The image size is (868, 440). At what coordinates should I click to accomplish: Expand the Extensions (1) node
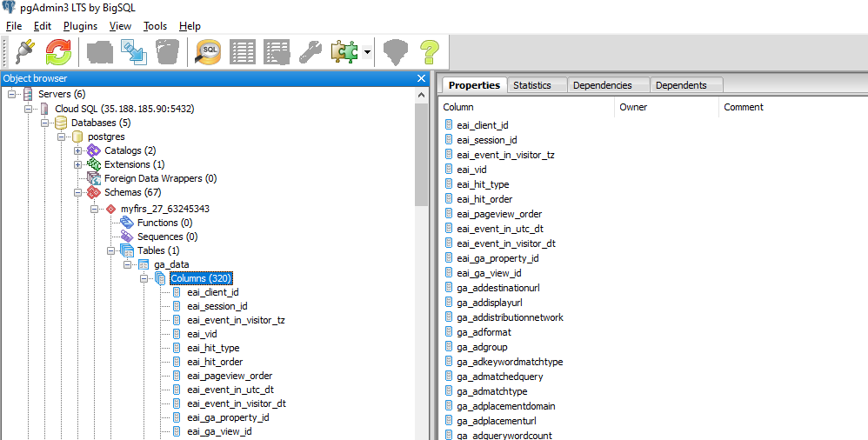tap(78, 164)
